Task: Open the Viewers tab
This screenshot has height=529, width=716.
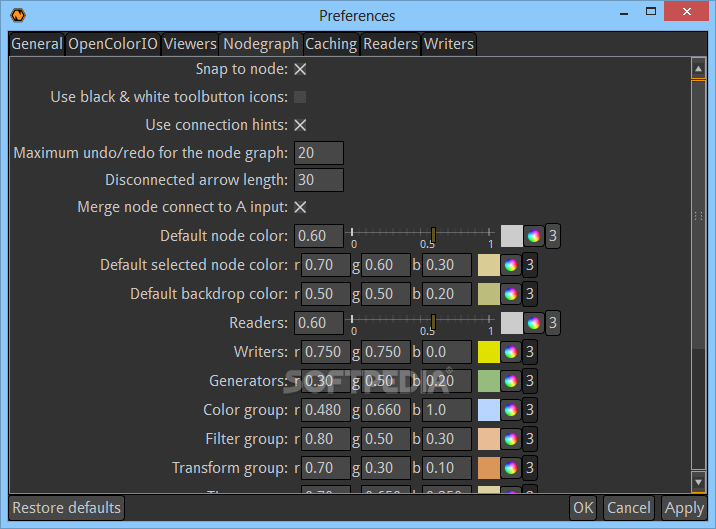Action: pos(190,44)
